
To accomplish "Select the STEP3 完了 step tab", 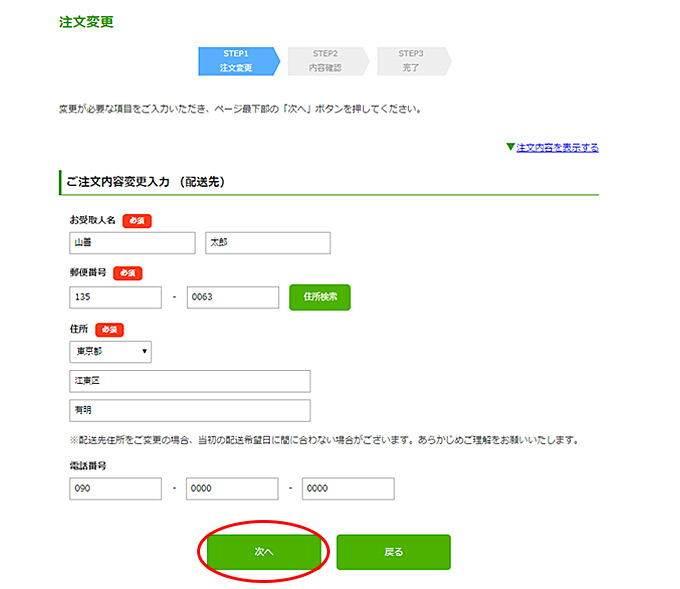I will (x=411, y=61).
